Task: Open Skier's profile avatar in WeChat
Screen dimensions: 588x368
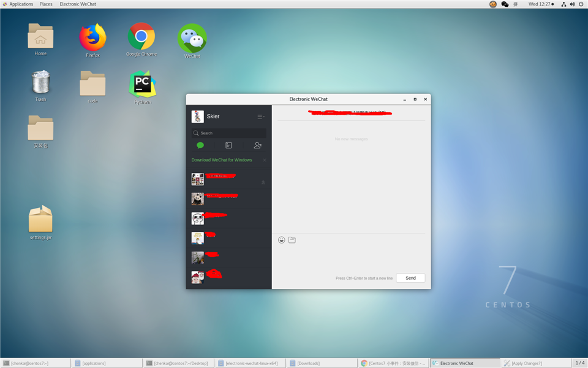Action: 198,117
